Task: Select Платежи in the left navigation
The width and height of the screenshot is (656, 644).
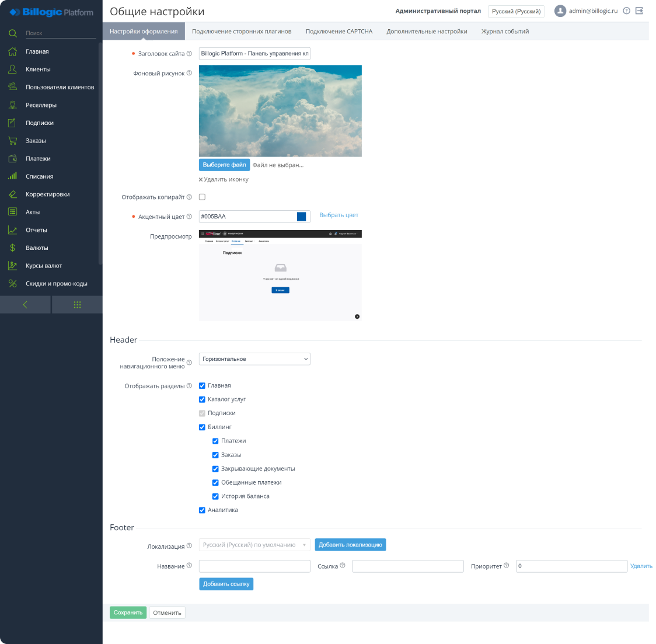Action: pyautogui.click(x=37, y=158)
